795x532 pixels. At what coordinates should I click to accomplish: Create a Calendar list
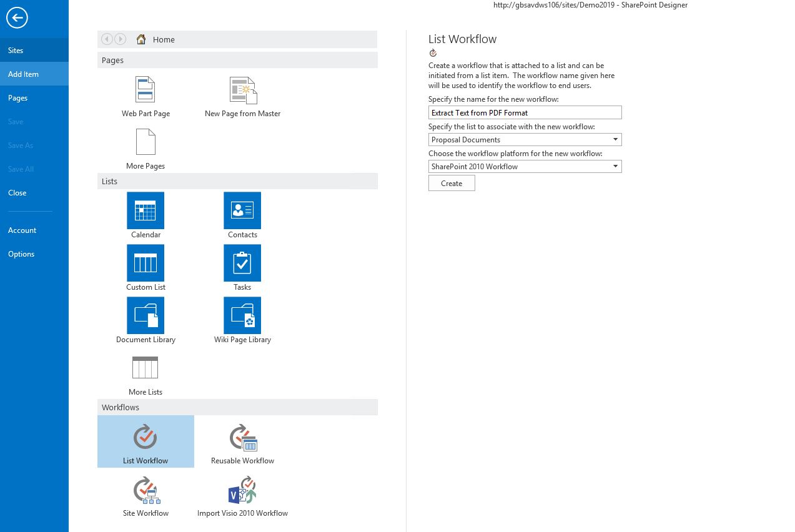pyautogui.click(x=146, y=210)
